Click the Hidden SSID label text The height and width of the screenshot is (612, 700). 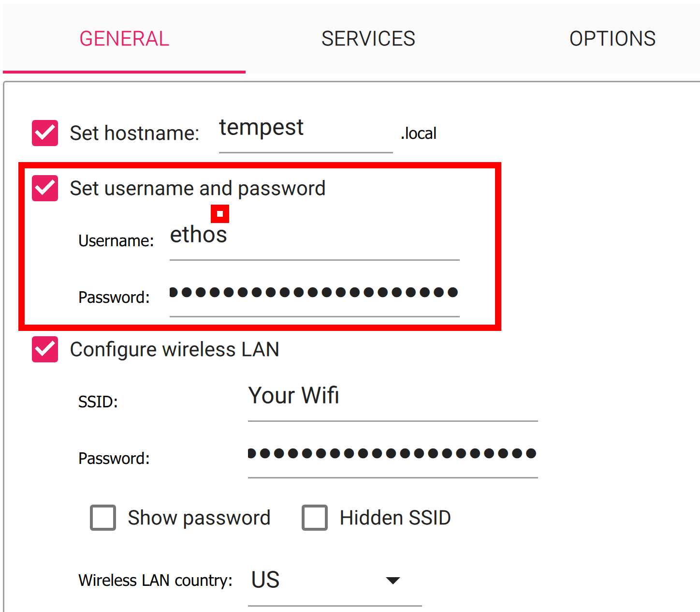pyautogui.click(x=395, y=518)
